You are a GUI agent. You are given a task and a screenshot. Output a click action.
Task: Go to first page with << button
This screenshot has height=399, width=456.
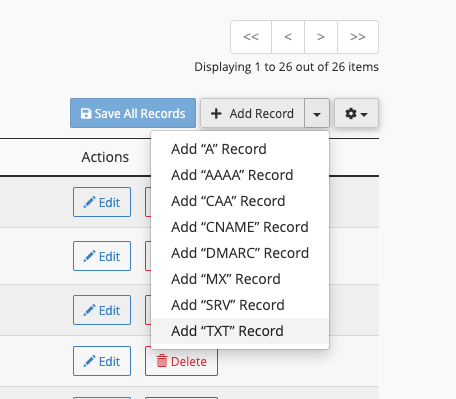pyautogui.click(x=251, y=37)
